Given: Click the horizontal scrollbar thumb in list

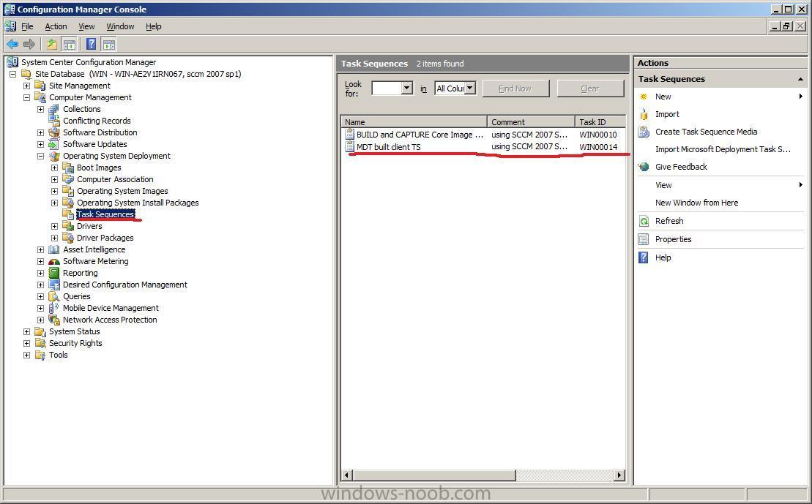Looking at the screenshot, I should (434, 475).
